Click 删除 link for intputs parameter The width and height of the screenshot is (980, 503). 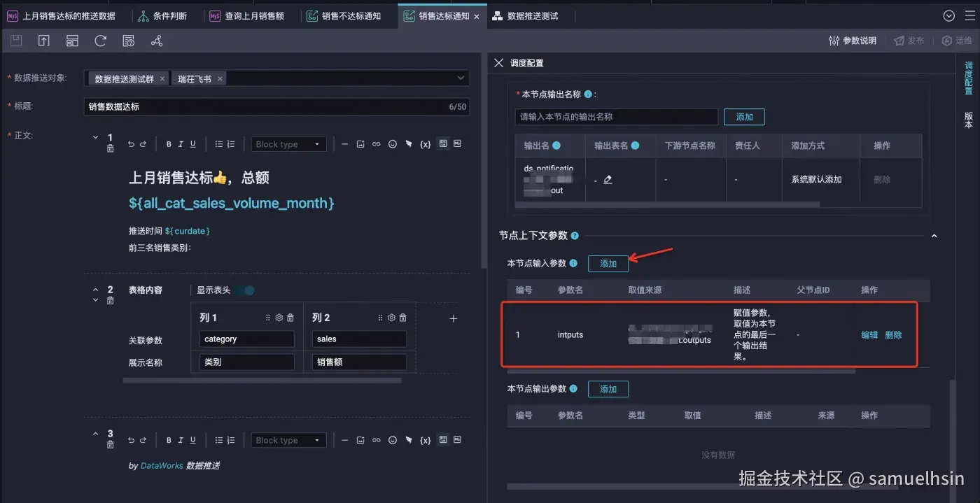coord(893,335)
